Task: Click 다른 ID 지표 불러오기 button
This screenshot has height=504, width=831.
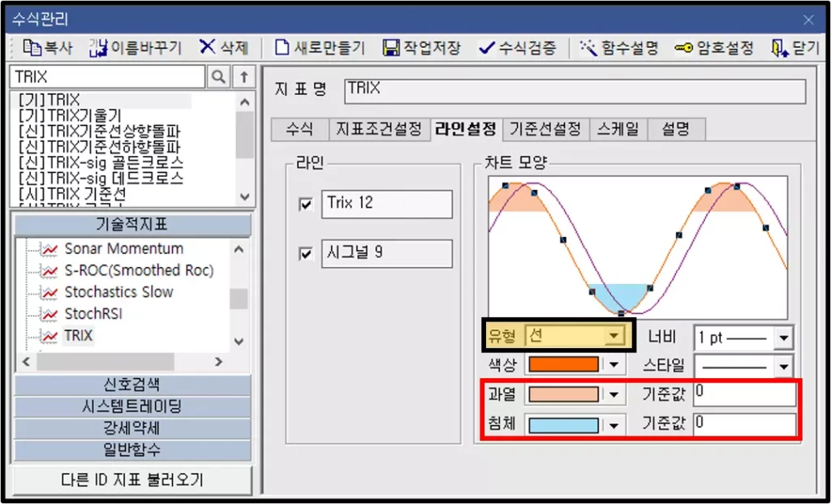Action: click(x=132, y=480)
